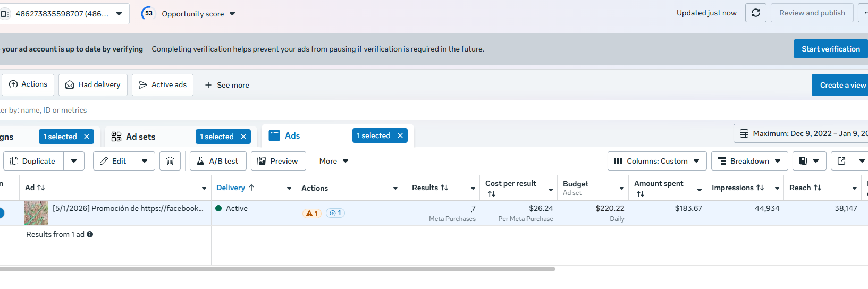This screenshot has height=289, width=868.
Task: Remove the Ad sets 1 selected chip
Action: pyautogui.click(x=243, y=137)
